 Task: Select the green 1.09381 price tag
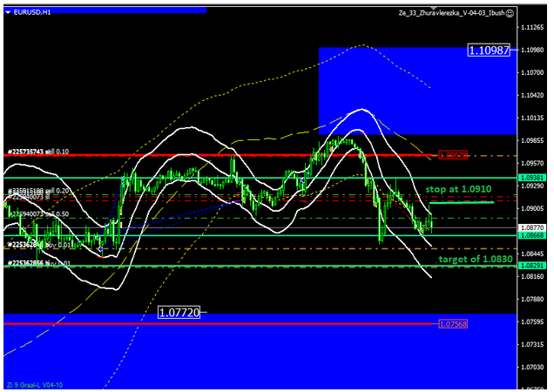[530, 178]
